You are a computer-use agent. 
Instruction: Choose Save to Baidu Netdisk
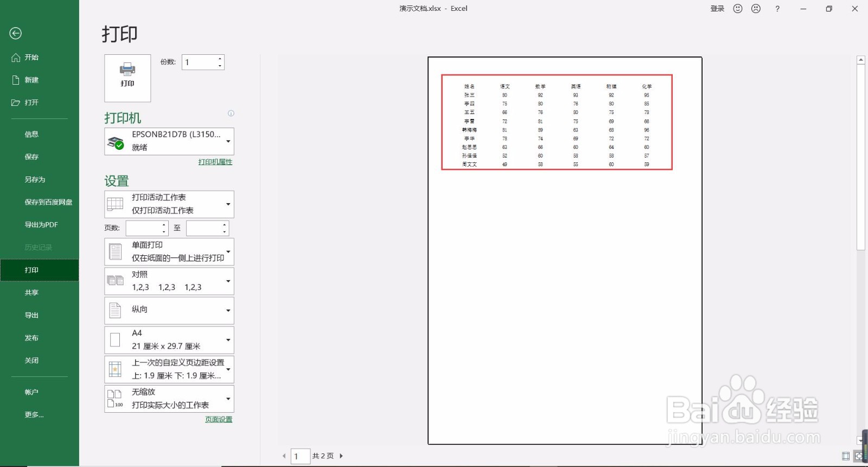pos(39,202)
